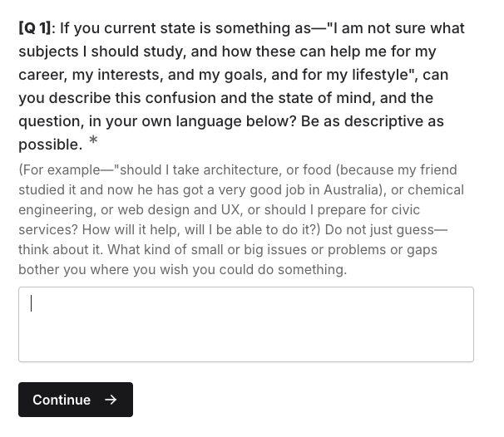This screenshot has height=437, width=504.
Task: Click the phrase "chemical" in the example text
Action: click(435, 189)
